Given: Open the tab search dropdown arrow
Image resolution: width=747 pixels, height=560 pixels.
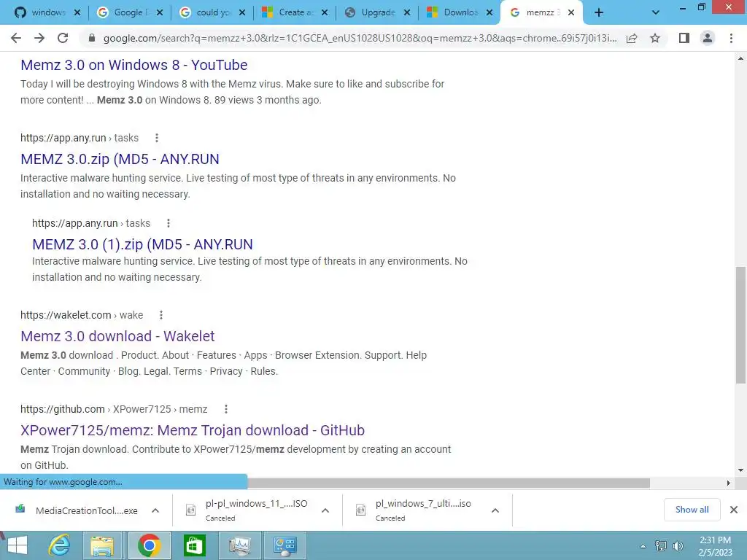Looking at the screenshot, I should pos(656,13).
